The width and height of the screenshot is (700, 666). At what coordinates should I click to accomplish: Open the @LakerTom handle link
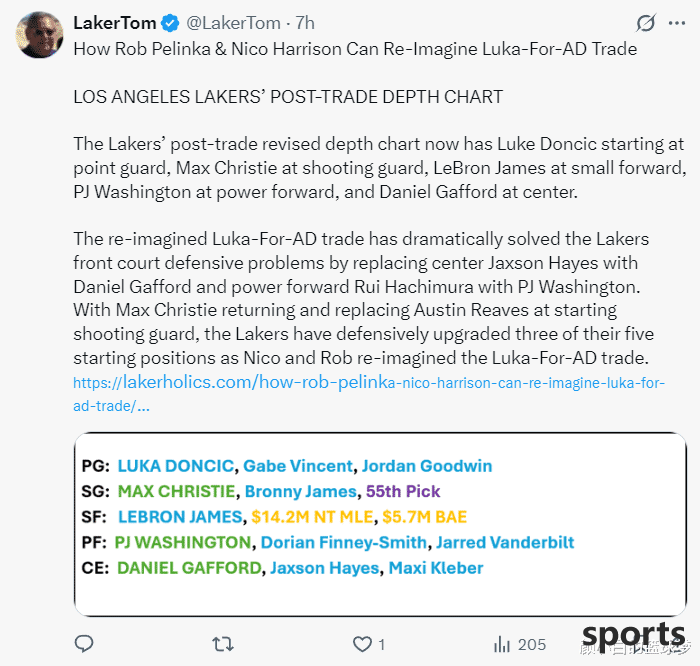pyautogui.click(x=233, y=23)
